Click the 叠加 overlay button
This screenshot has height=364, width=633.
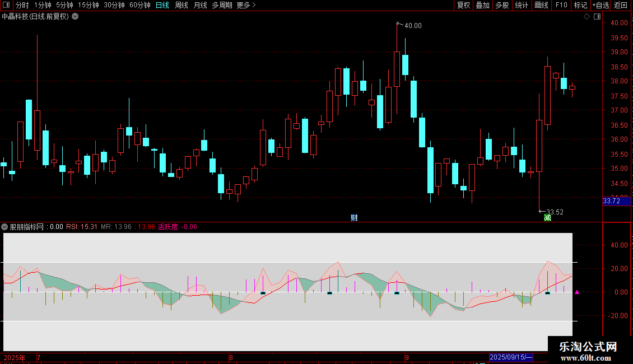[482, 5]
